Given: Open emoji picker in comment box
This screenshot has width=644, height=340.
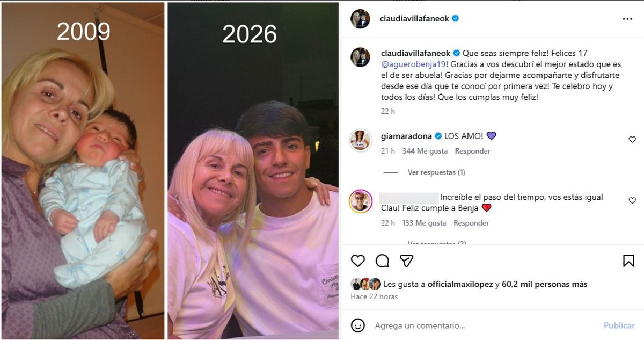Looking at the screenshot, I should pyautogui.click(x=358, y=325).
